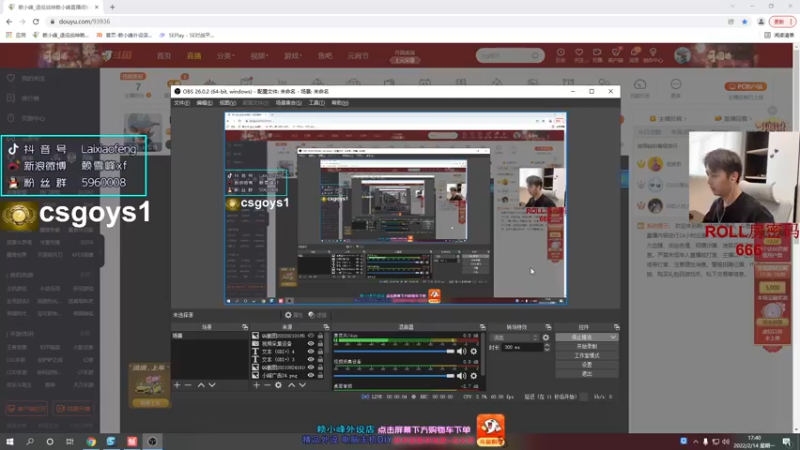Toggle visibility of the first QQ截图 source
Image resolution: width=800 pixels, height=450 pixels.
[x=311, y=336]
